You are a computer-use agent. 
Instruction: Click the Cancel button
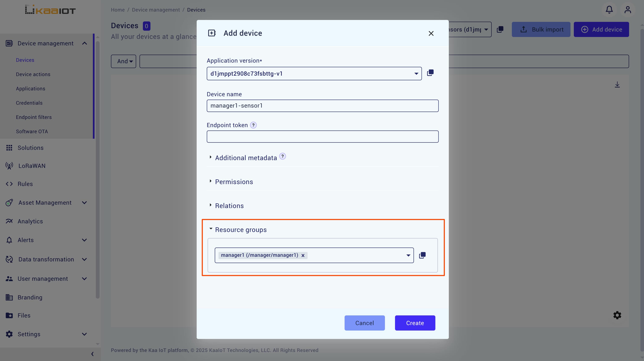point(365,323)
